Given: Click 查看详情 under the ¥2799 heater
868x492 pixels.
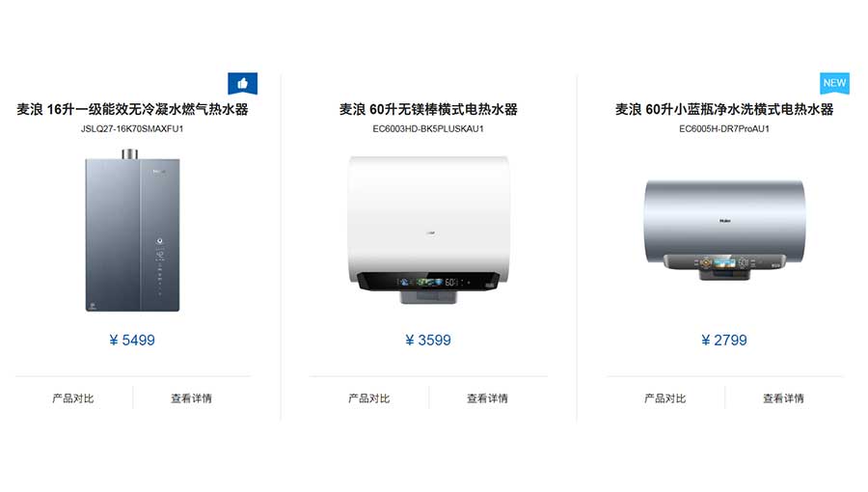Looking at the screenshot, I should (x=784, y=398).
